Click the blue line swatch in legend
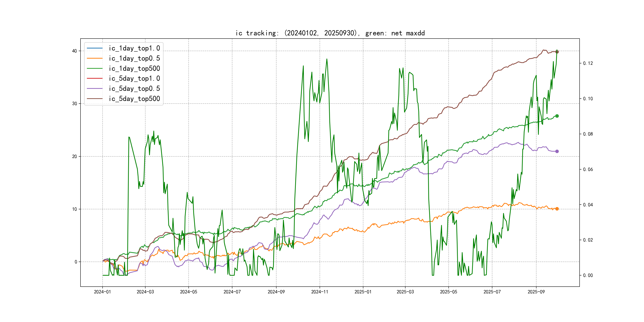644x322 pixels. (94, 48)
